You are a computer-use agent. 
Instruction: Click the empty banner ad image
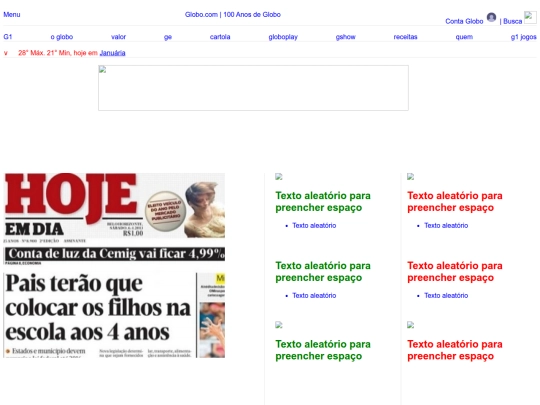point(253,88)
